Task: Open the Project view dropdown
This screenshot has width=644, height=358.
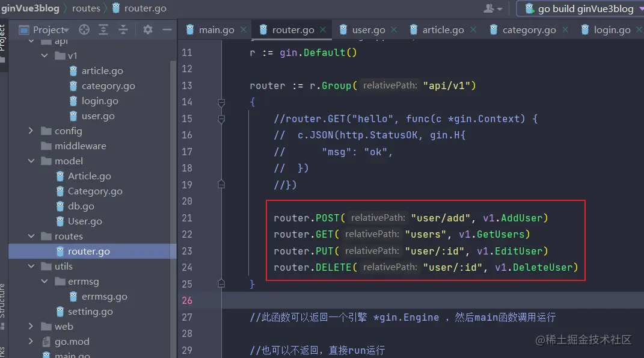Action: click(44, 29)
